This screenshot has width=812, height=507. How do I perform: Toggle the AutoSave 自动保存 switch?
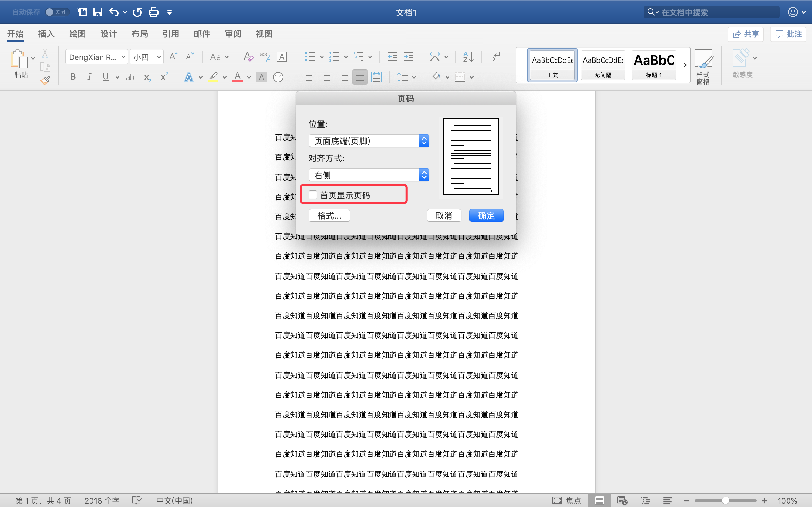pyautogui.click(x=57, y=12)
